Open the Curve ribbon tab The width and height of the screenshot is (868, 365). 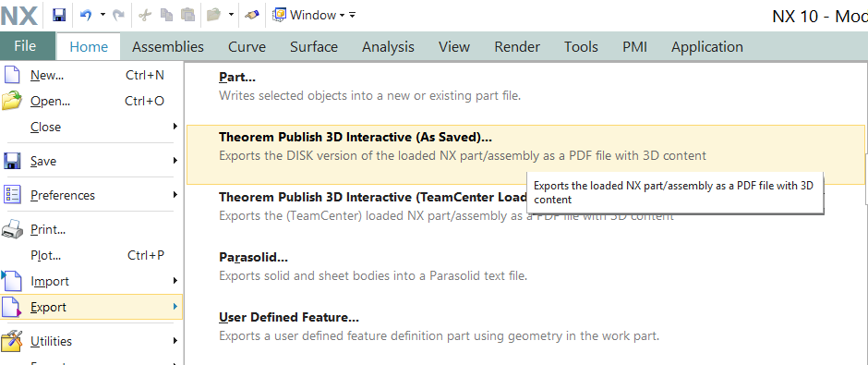(x=247, y=47)
